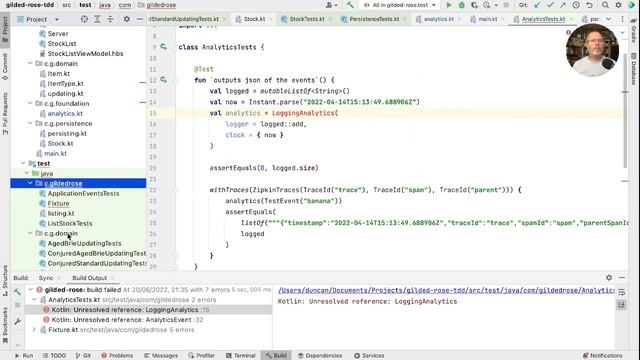
Task: Select opened file target icon in Project panel
Action: pos(84,19)
